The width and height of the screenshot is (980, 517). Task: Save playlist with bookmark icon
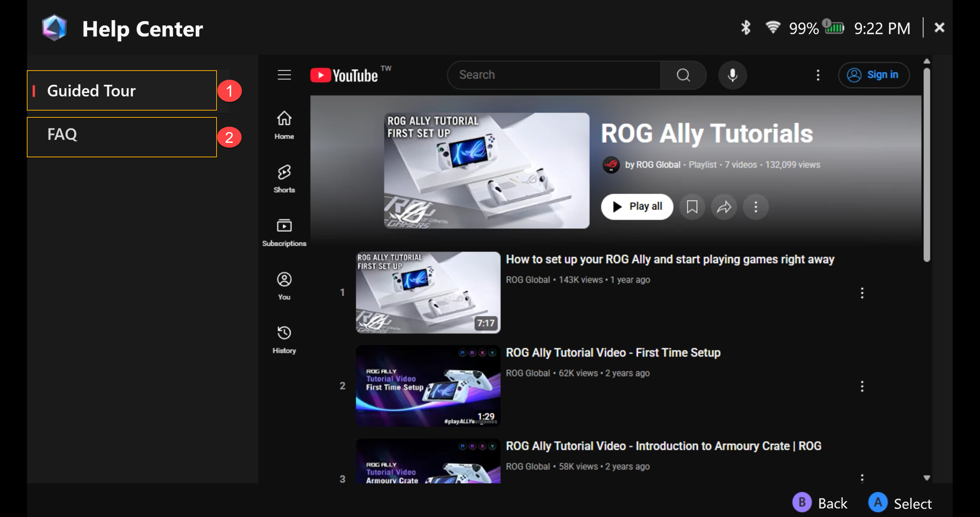coord(692,207)
